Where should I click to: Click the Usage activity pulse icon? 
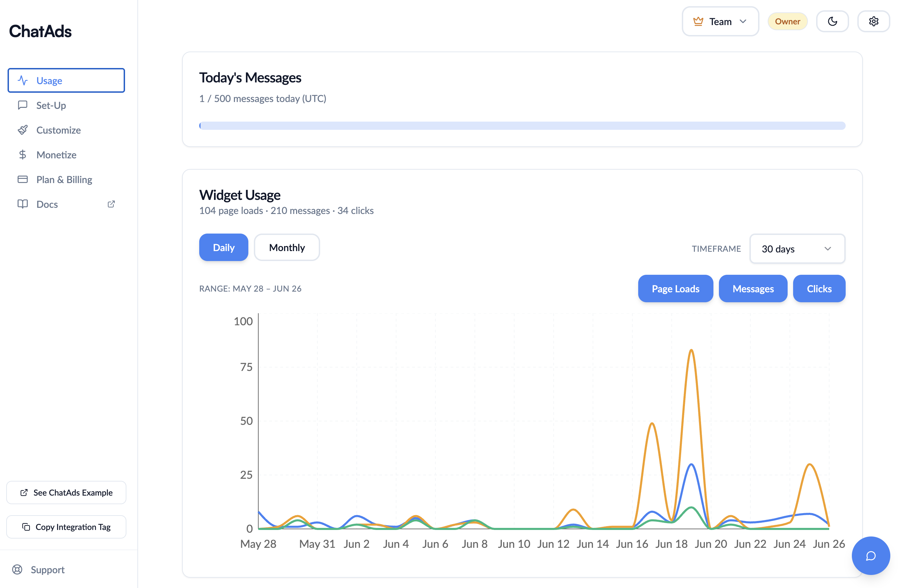23,80
